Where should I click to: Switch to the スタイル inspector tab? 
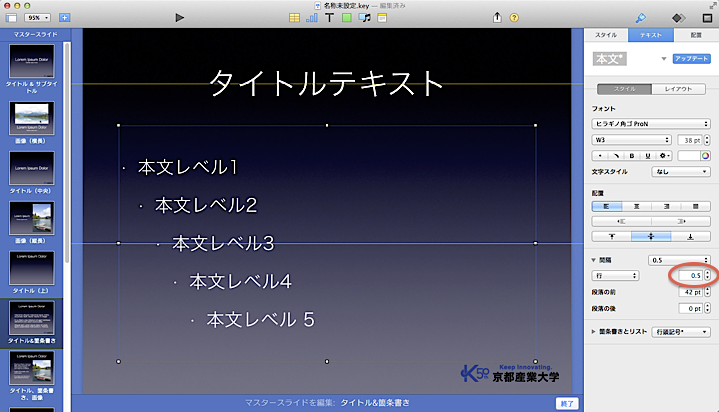[606, 35]
